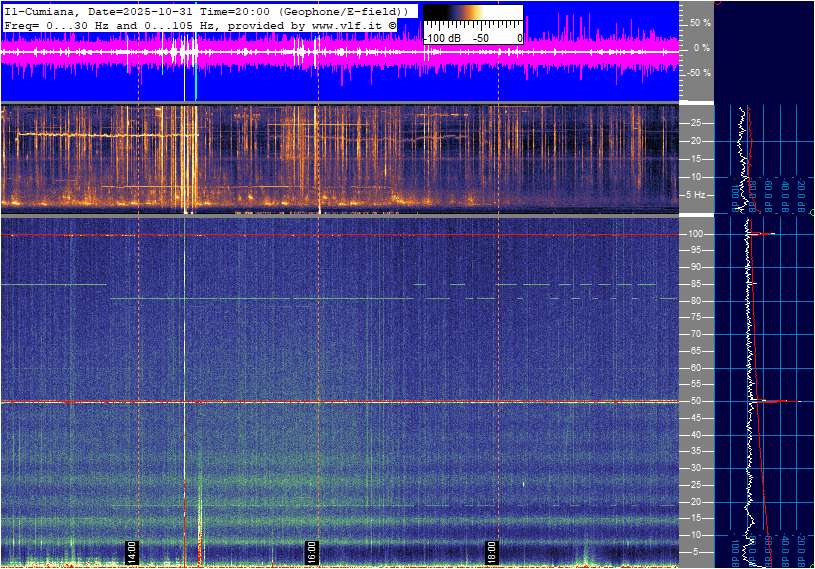The width and height of the screenshot is (815, 569).
Task: Select the 18:00 time marker label
Action: tap(492, 549)
